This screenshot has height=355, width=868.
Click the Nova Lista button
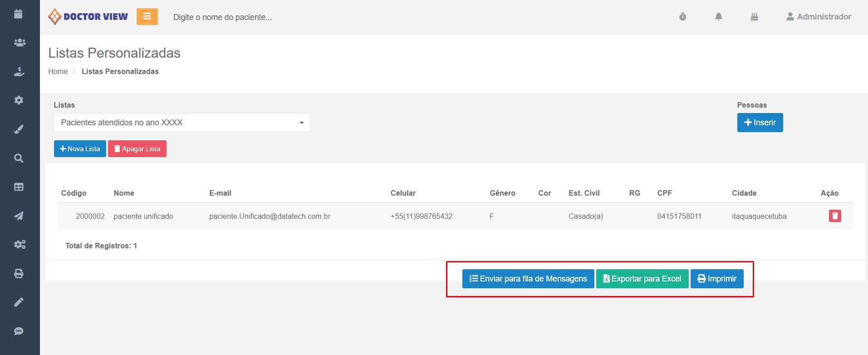[80, 149]
